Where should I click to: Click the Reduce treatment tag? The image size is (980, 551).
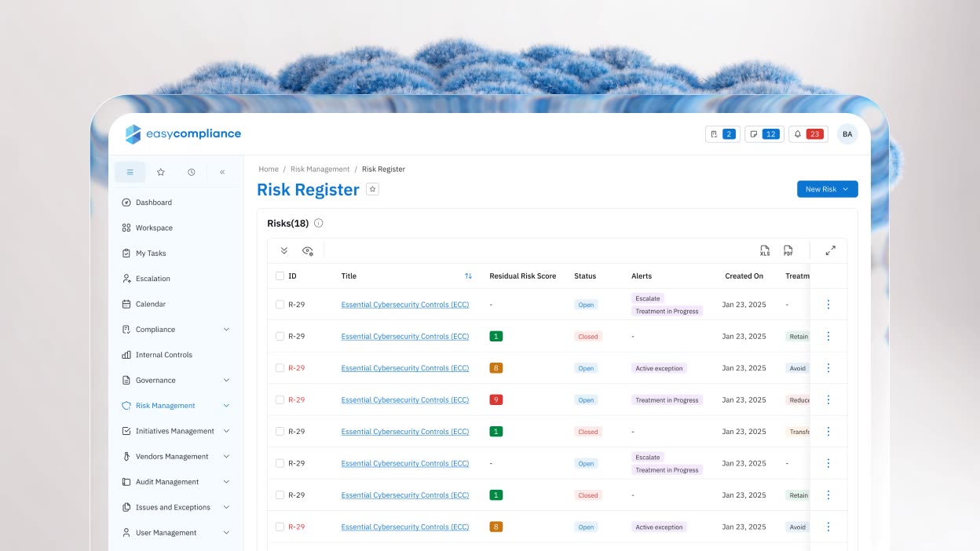pos(798,400)
